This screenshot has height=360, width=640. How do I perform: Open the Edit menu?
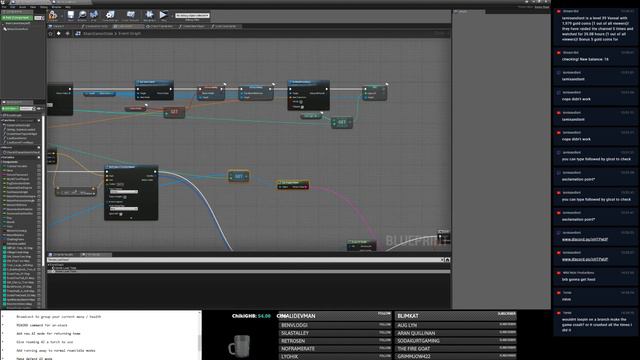coord(13,7)
